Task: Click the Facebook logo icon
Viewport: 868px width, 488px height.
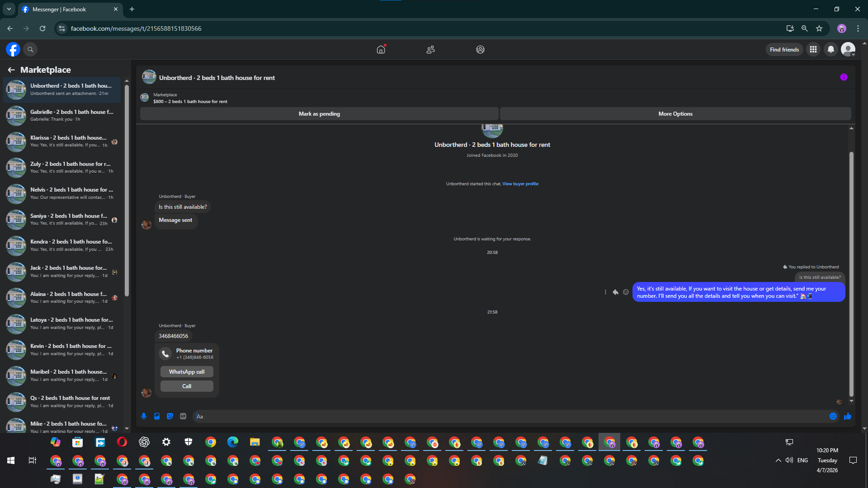Action: (x=13, y=49)
